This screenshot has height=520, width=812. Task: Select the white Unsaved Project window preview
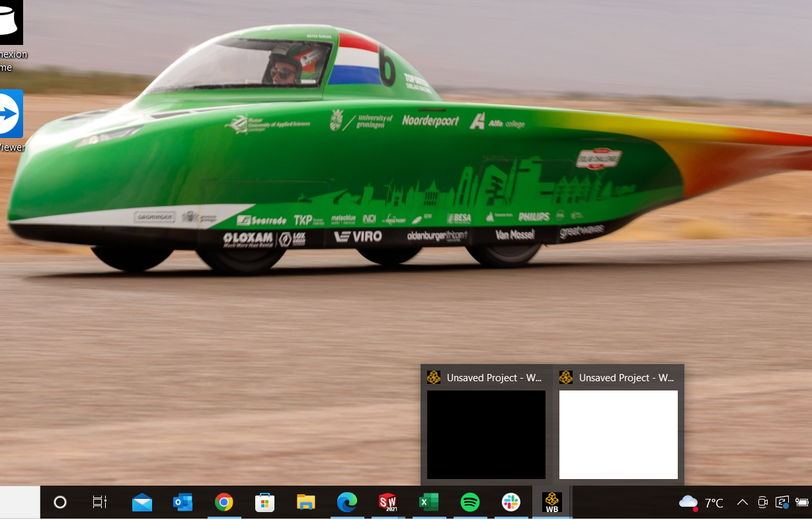[618, 434]
